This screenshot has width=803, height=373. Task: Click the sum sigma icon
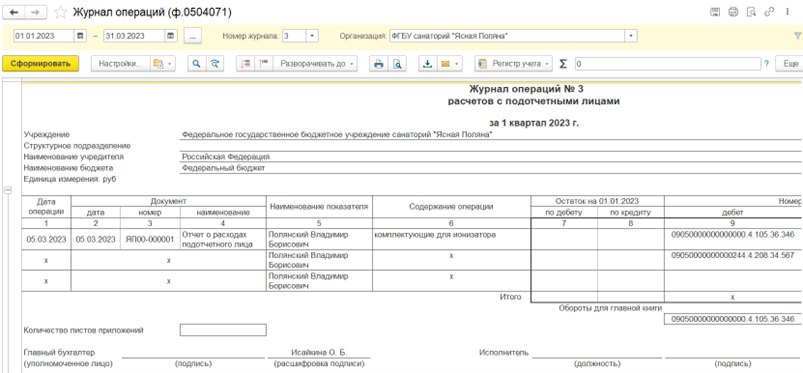point(563,64)
